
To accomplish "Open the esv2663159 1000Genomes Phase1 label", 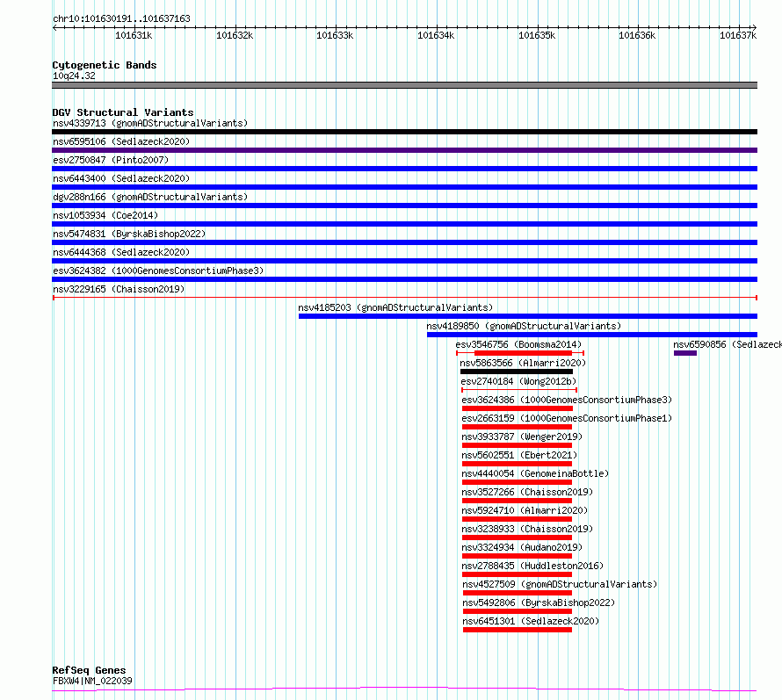I will 567,418.
